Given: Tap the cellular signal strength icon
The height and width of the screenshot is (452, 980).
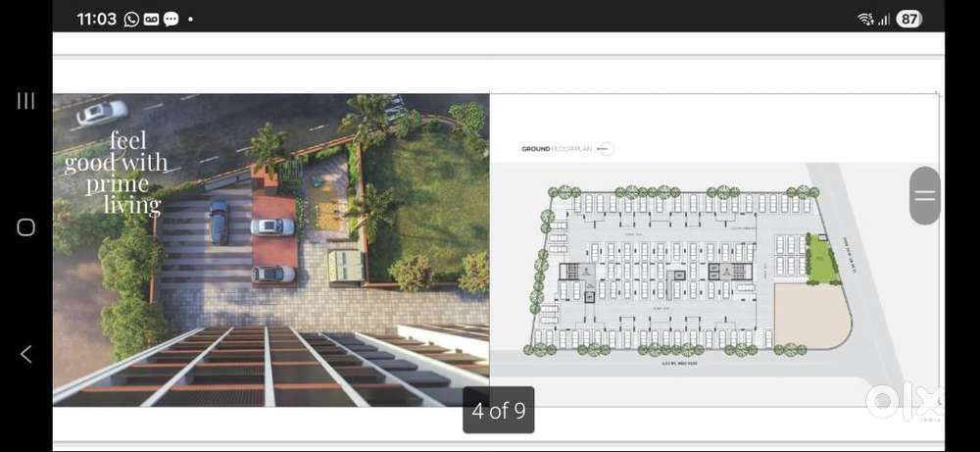Looking at the screenshot, I should coord(884,20).
